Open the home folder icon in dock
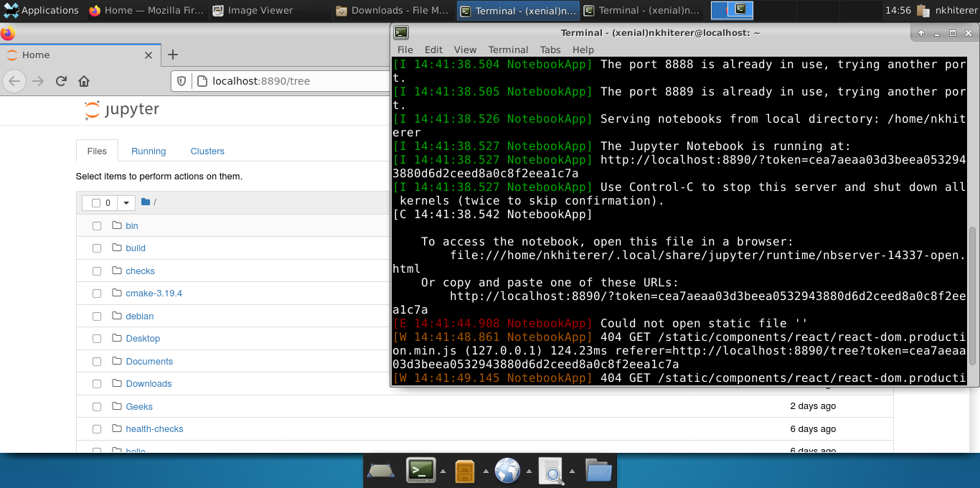This screenshot has height=488, width=980. click(598, 471)
